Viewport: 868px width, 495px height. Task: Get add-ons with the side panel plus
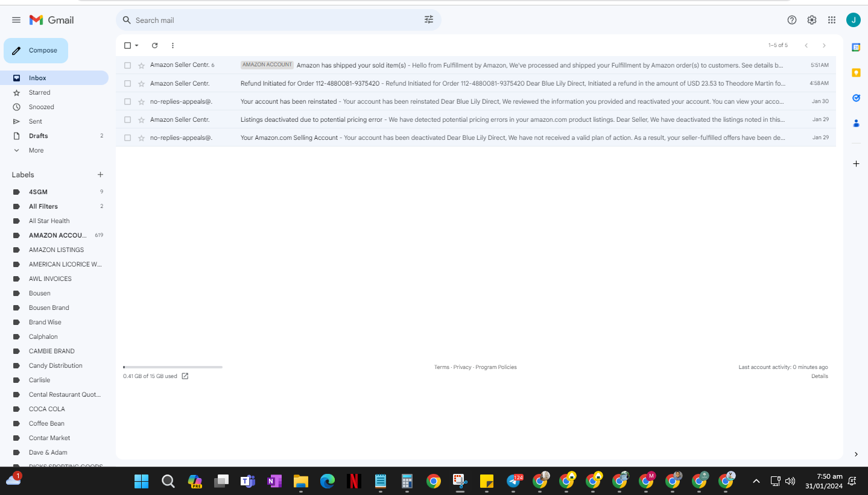pos(856,163)
